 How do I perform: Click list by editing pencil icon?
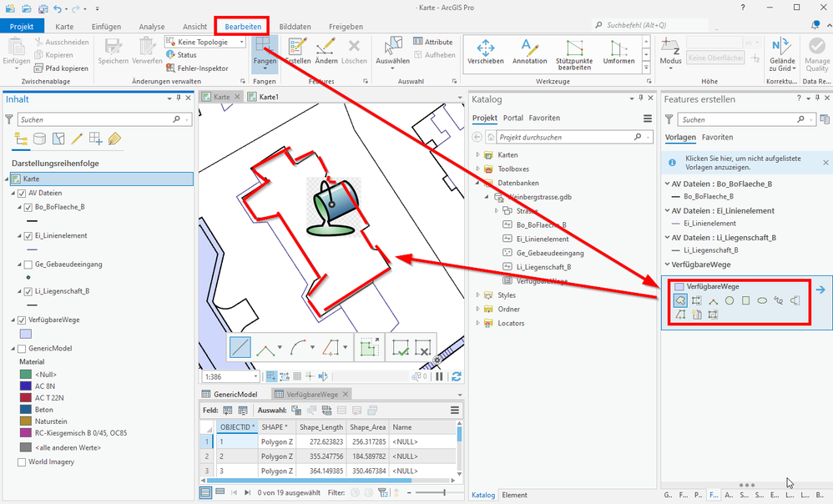(x=77, y=139)
